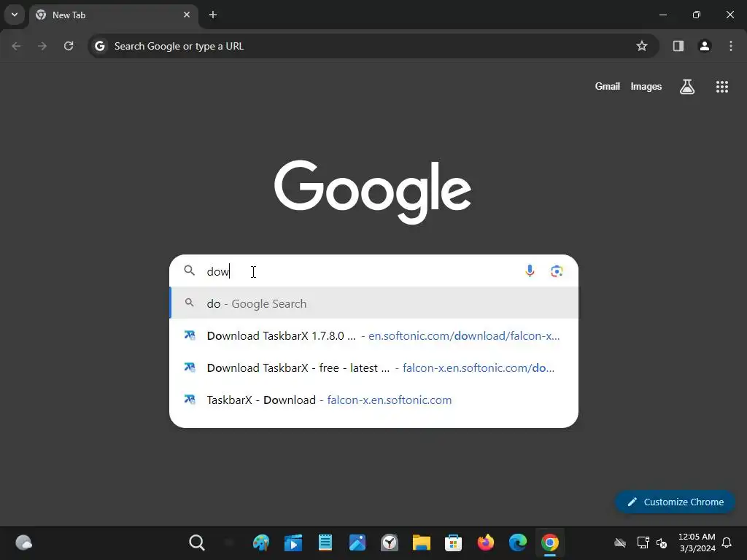Open the network status tray icon

643,542
